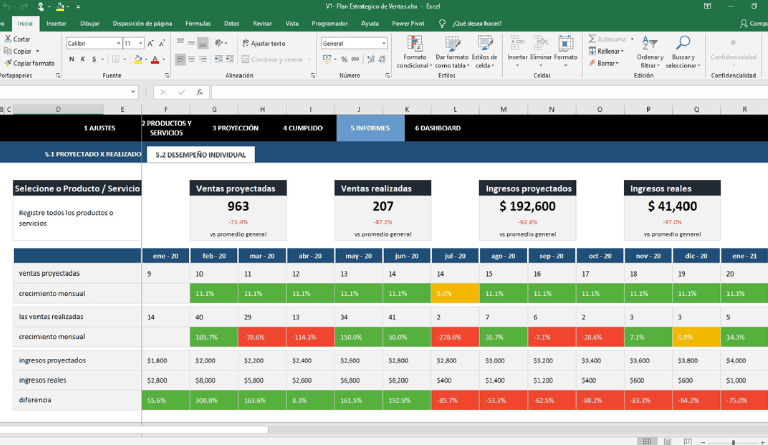The height and width of the screenshot is (445, 768).
Task: Center text horizontally
Action: 192,59
